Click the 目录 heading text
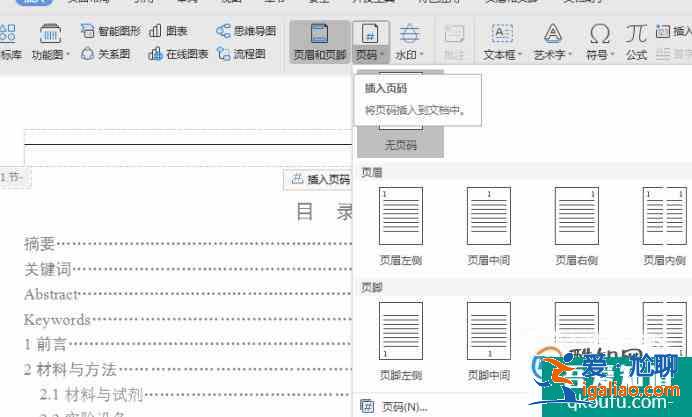The image size is (692, 417). point(323,212)
